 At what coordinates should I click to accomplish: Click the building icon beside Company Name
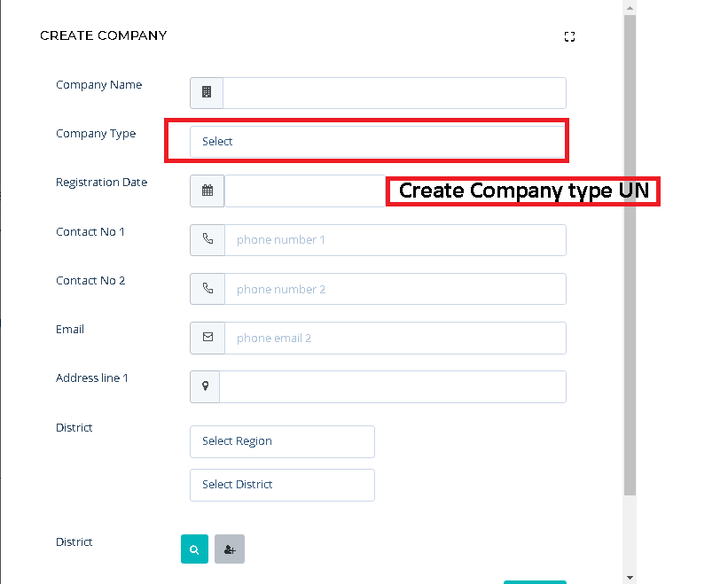click(207, 92)
